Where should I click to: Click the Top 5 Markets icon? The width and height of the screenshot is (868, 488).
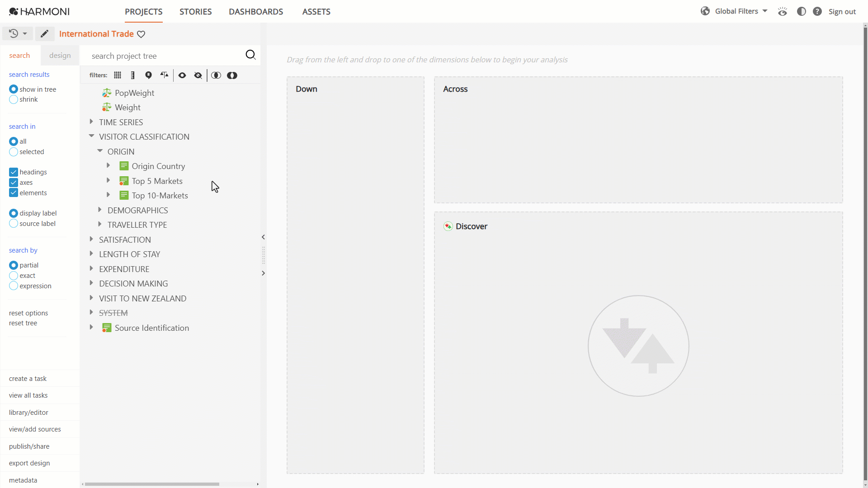124,181
